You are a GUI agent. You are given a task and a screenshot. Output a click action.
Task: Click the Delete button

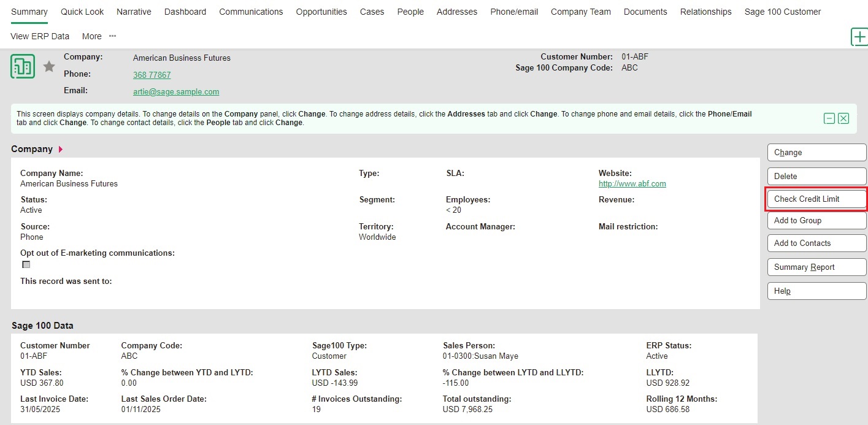click(816, 176)
